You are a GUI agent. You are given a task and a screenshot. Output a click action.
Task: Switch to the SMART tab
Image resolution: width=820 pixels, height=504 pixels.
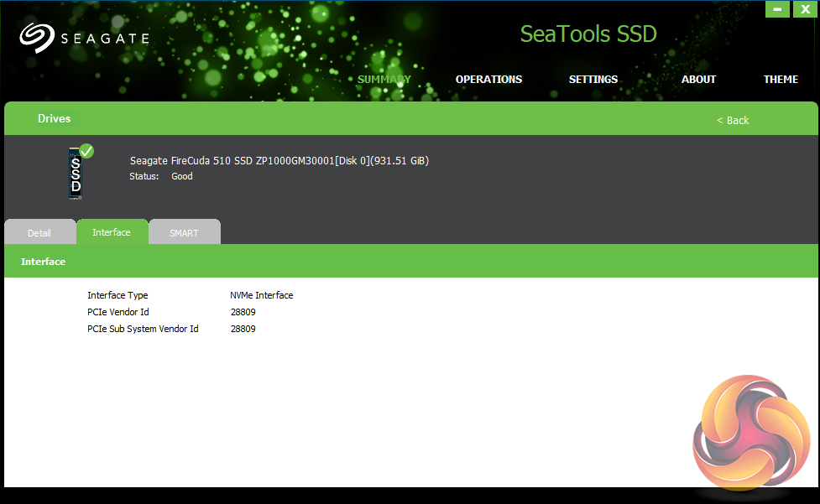pyautogui.click(x=184, y=232)
